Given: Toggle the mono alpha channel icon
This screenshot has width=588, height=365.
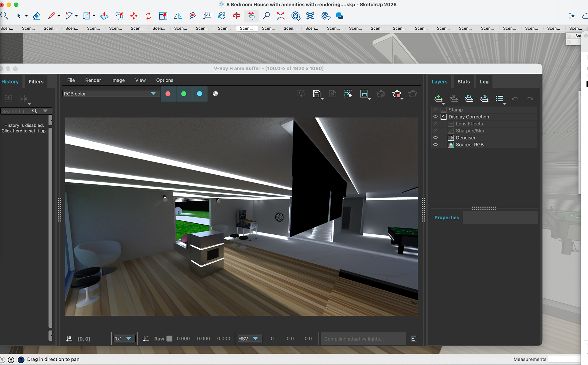Looking at the screenshot, I should [x=215, y=94].
